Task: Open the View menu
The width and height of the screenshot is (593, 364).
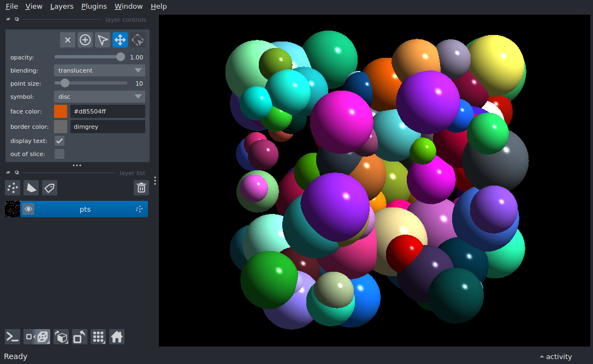Action: 34,7
